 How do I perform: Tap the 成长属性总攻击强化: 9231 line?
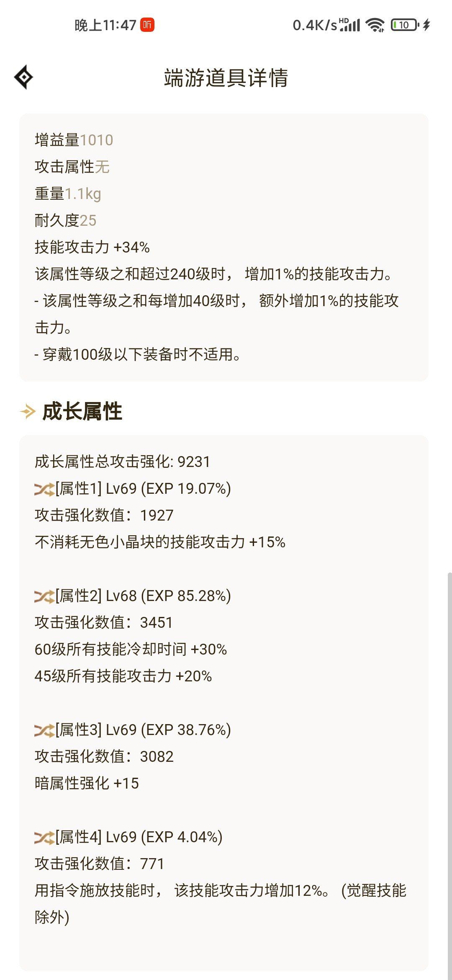click(122, 462)
